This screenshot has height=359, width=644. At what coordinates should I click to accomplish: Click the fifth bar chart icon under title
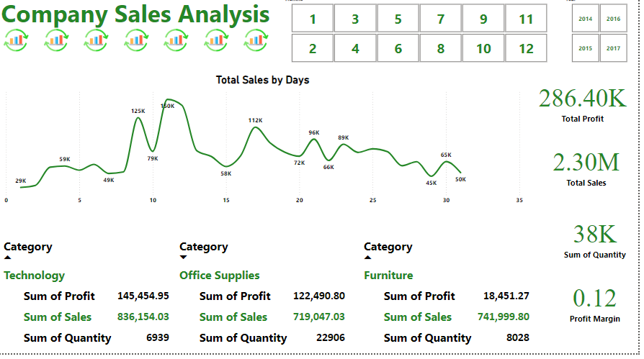pos(176,40)
